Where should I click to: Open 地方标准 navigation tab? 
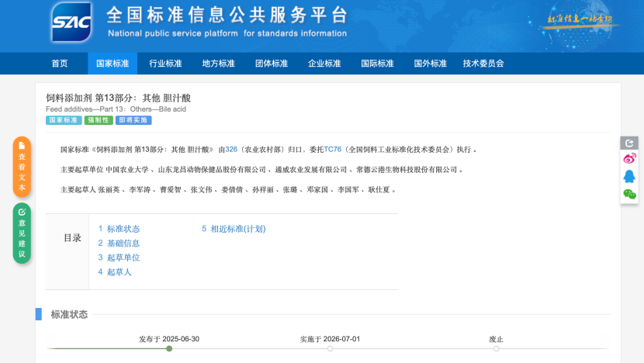tap(218, 64)
